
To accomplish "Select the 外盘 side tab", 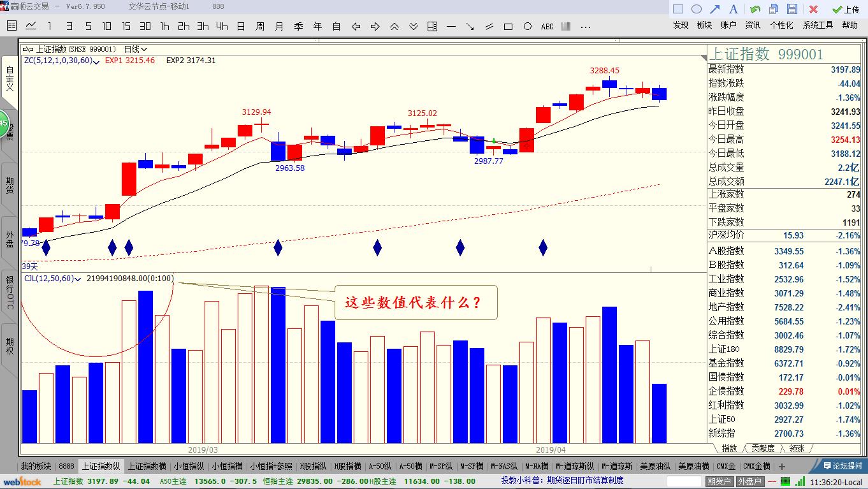I will click(10, 239).
